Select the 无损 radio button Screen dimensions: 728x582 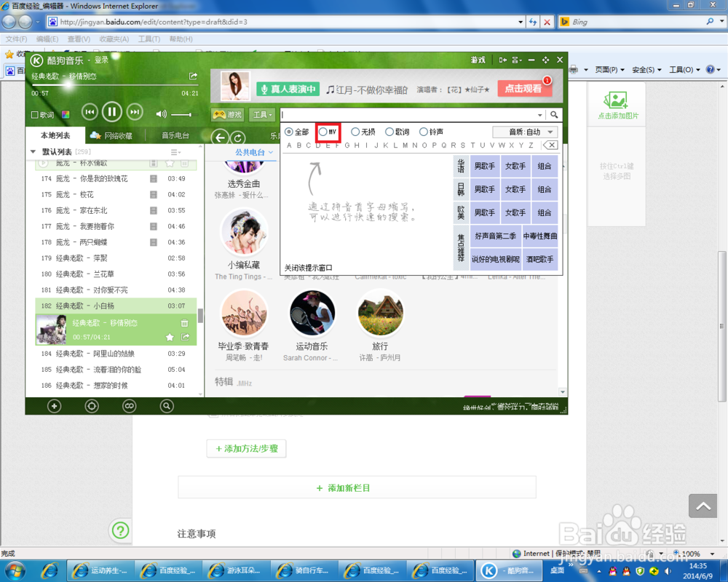click(355, 132)
